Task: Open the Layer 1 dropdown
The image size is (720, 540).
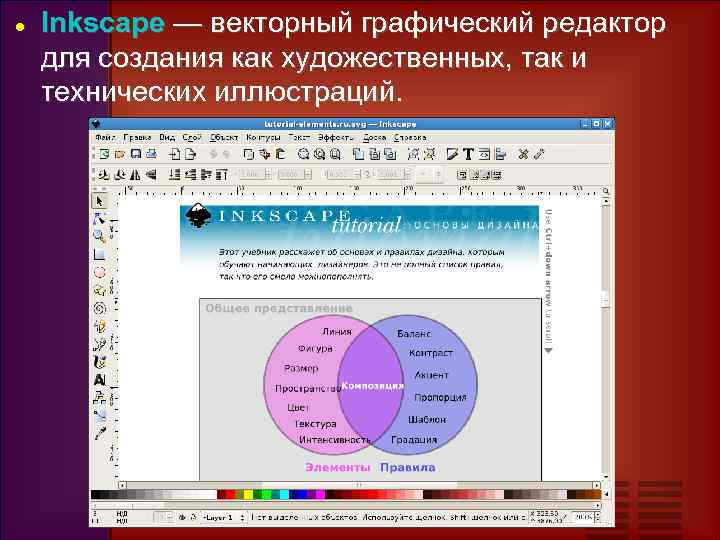Action: click(224, 518)
